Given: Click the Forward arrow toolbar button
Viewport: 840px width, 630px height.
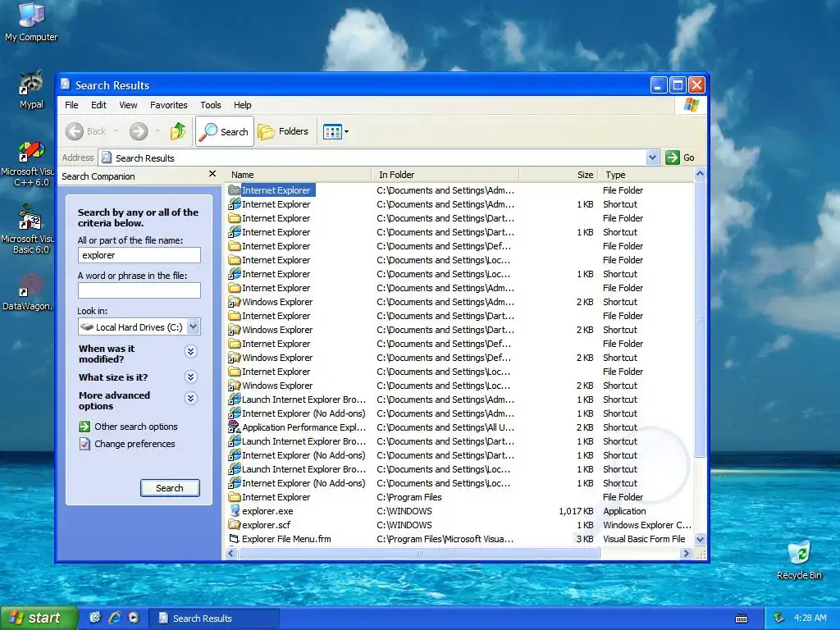Looking at the screenshot, I should pyautogui.click(x=139, y=131).
